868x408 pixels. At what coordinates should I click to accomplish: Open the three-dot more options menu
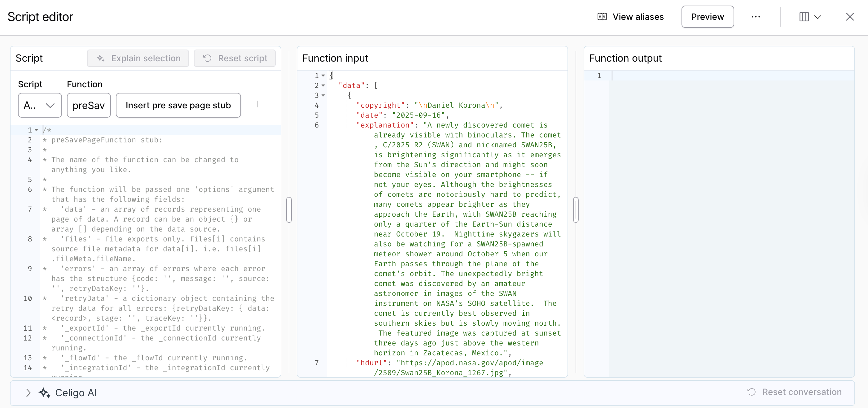tap(756, 17)
